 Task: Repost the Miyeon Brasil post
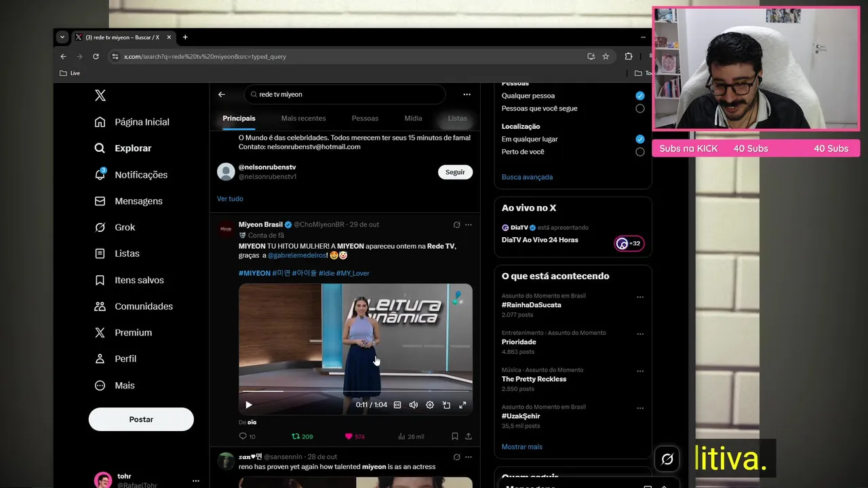click(x=302, y=436)
